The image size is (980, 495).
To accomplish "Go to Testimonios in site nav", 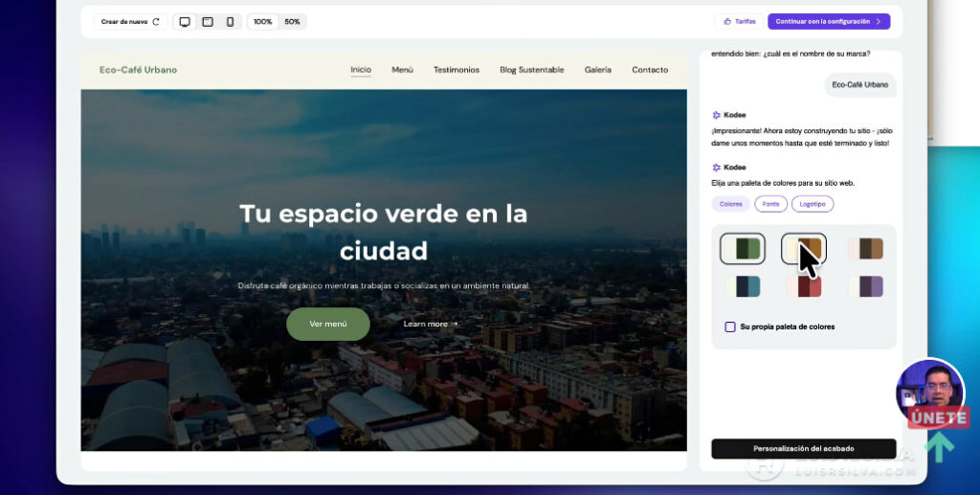I will [457, 70].
